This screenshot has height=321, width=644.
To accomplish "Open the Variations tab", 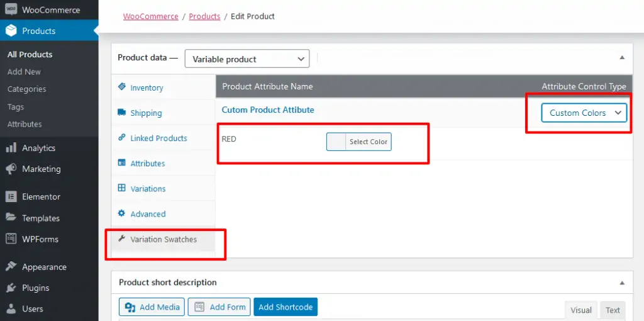I will click(164, 189).
